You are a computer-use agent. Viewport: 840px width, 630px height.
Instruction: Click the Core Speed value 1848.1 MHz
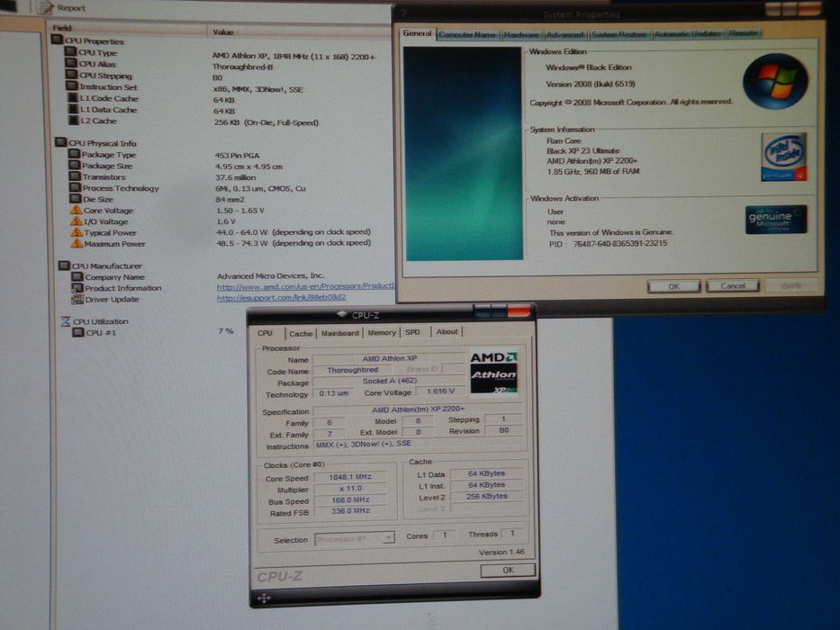(x=350, y=477)
